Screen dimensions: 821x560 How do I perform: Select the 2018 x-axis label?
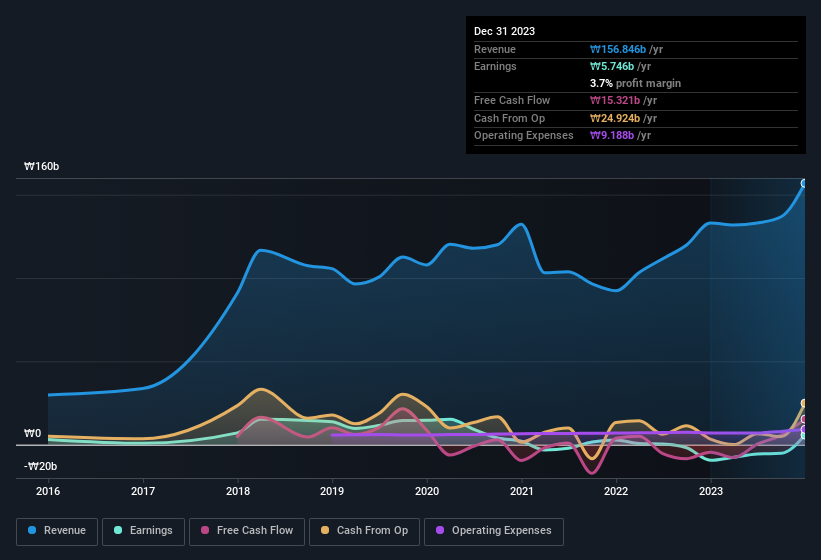coord(238,491)
